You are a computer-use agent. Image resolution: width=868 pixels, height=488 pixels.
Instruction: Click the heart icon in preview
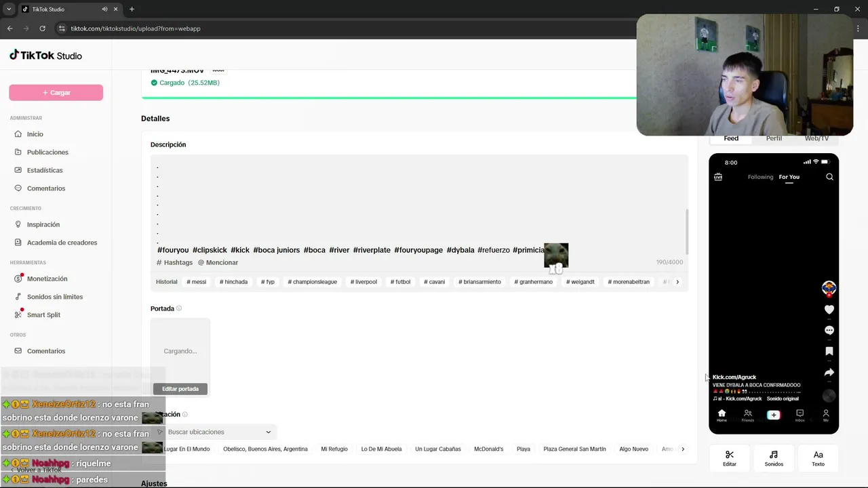click(829, 310)
